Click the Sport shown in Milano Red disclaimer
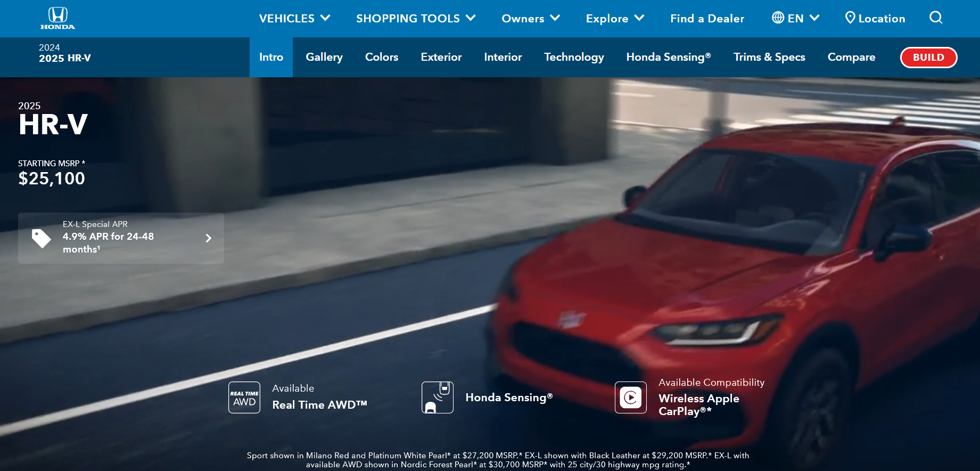Viewport: 980px width, 471px height. (x=498, y=460)
